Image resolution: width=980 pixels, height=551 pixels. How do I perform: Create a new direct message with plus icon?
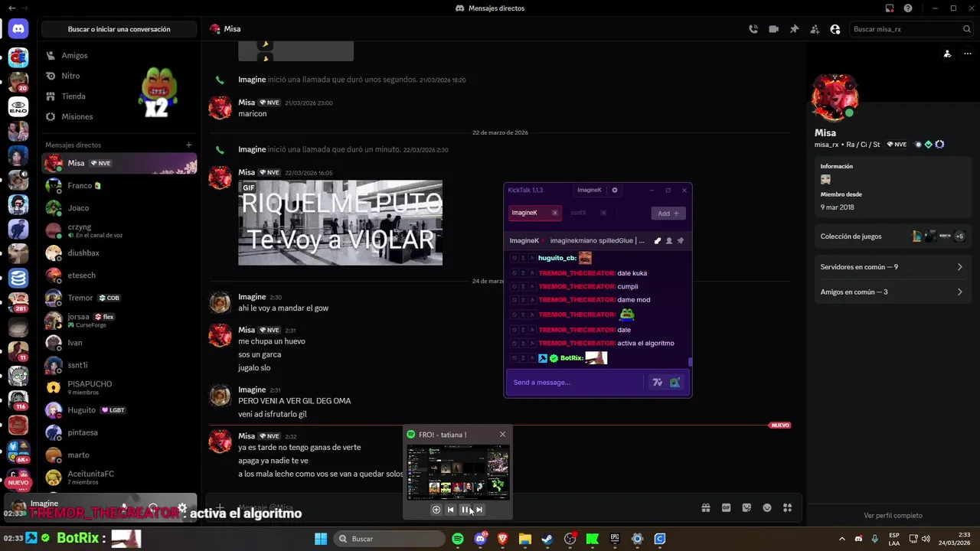(x=188, y=145)
